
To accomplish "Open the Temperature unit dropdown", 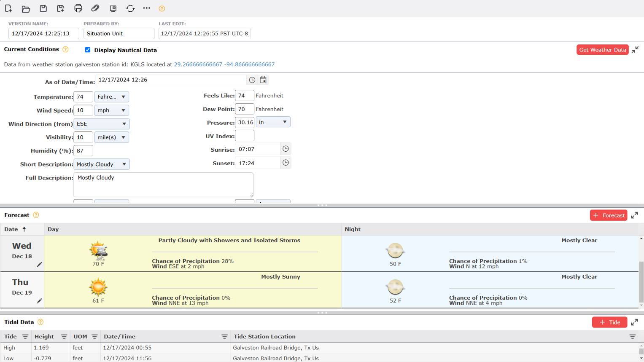I will coord(111,97).
